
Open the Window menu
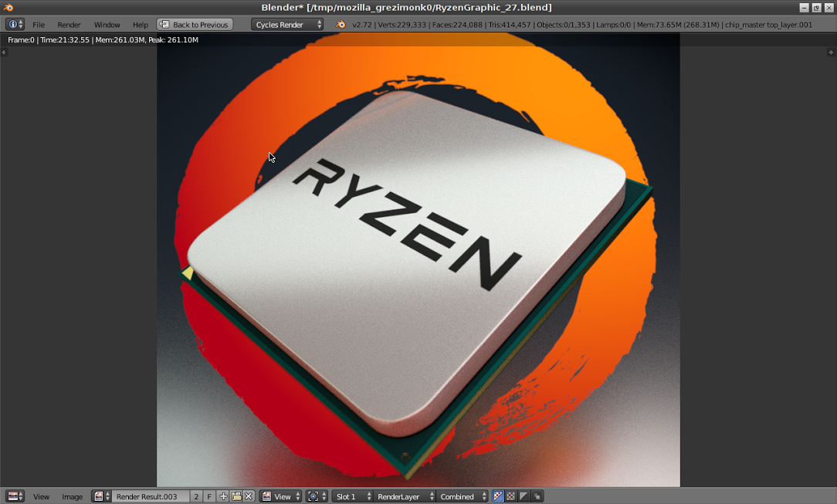point(107,25)
